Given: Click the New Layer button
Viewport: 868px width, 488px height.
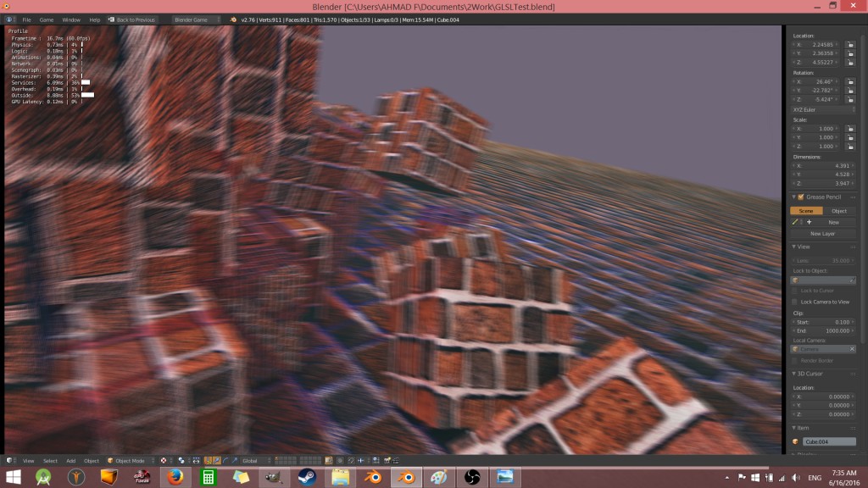Looking at the screenshot, I should (x=822, y=234).
